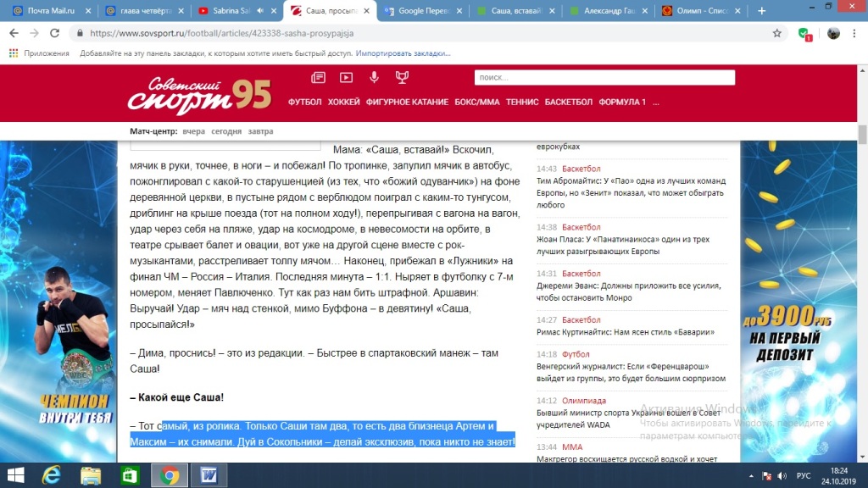Read the Бывший министр спорта Украины item
This screenshot has width=868, height=488.
(628, 419)
